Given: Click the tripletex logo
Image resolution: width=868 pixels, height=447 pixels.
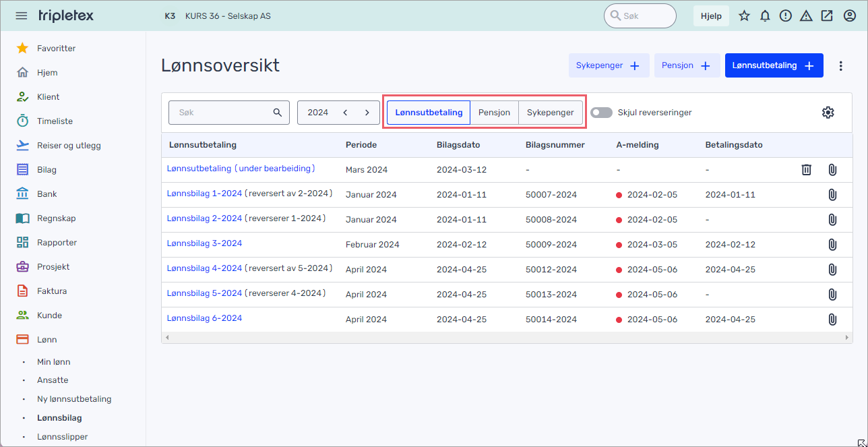Looking at the screenshot, I should point(66,16).
